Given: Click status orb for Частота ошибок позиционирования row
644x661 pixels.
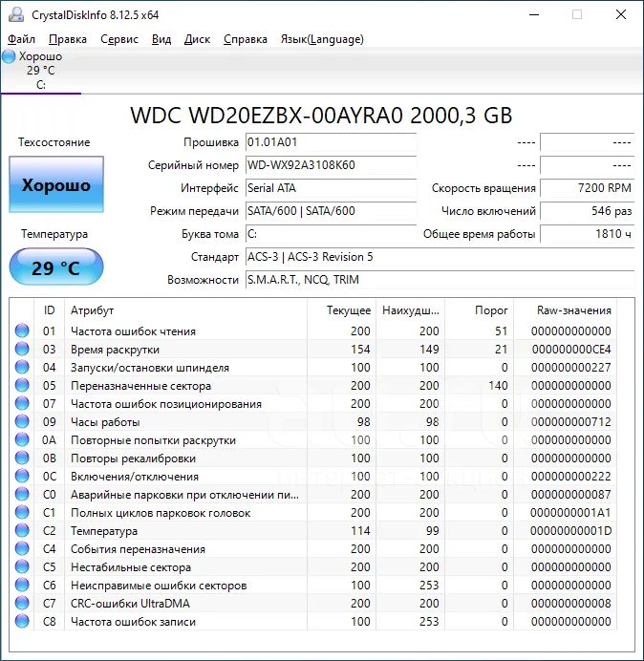Looking at the screenshot, I should [x=22, y=403].
